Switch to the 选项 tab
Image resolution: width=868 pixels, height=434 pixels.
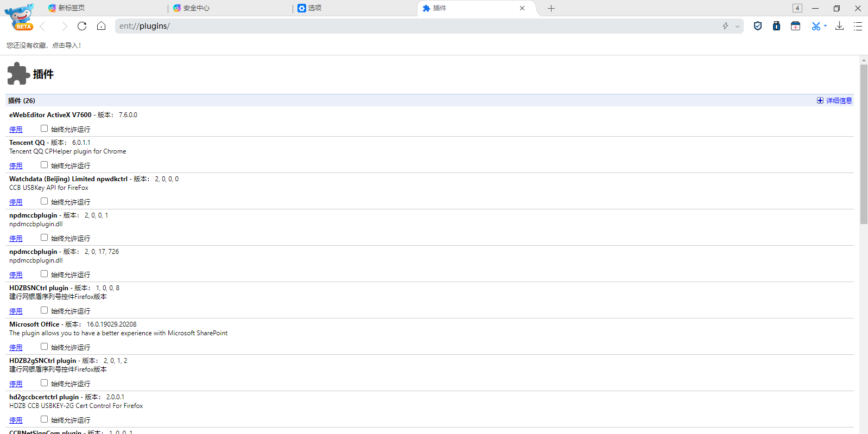314,8
